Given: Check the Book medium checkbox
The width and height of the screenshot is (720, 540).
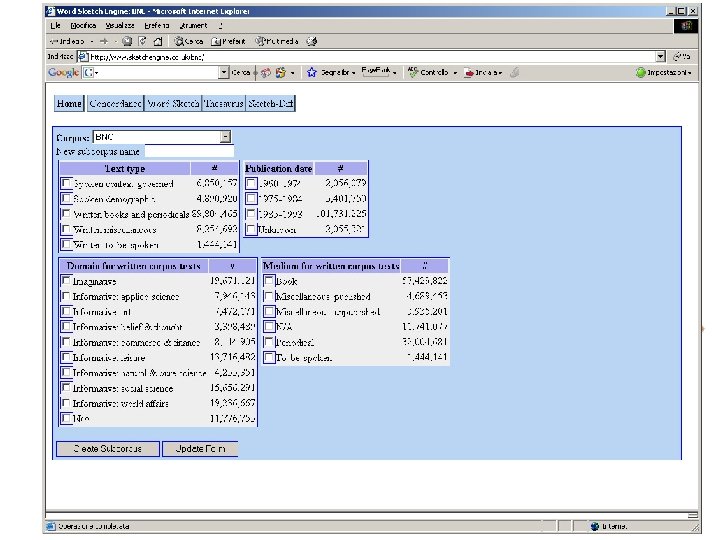Looking at the screenshot, I should pyautogui.click(x=269, y=281).
